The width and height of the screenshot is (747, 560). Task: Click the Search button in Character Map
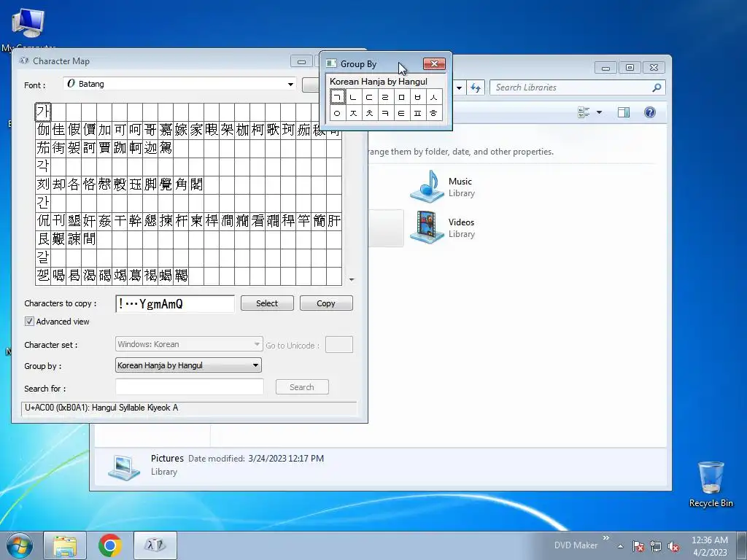pos(302,387)
